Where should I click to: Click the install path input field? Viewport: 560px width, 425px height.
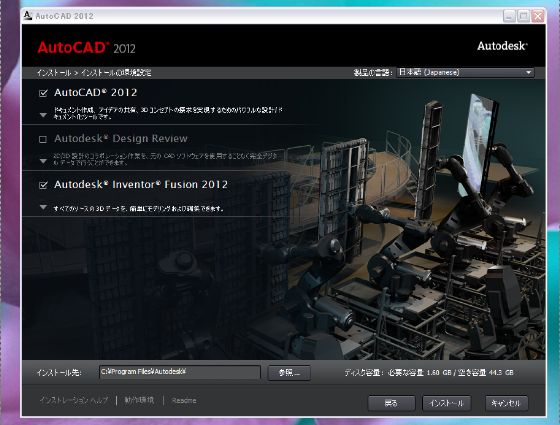tap(180, 372)
